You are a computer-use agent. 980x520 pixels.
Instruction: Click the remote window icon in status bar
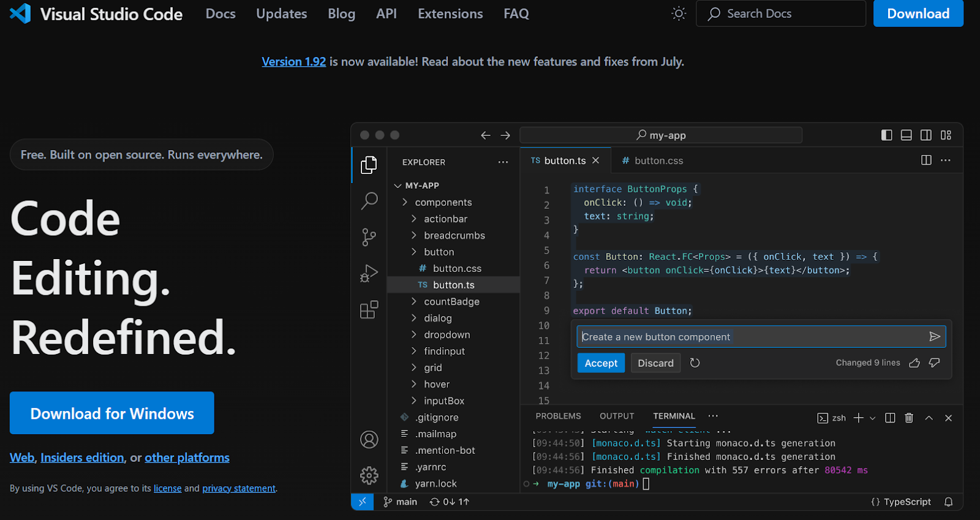(x=363, y=502)
